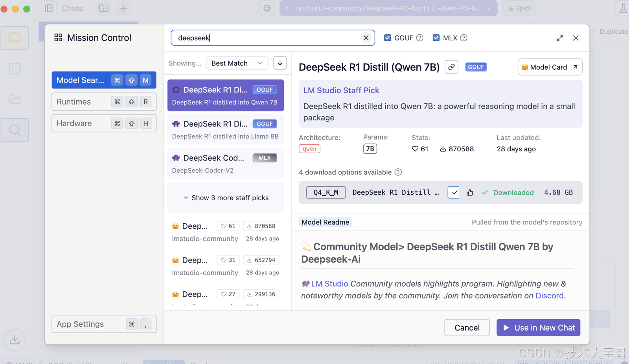Select the DeepSeek-Coder-V2 MLX result
The width and height of the screenshot is (629, 364).
(226, 164)
